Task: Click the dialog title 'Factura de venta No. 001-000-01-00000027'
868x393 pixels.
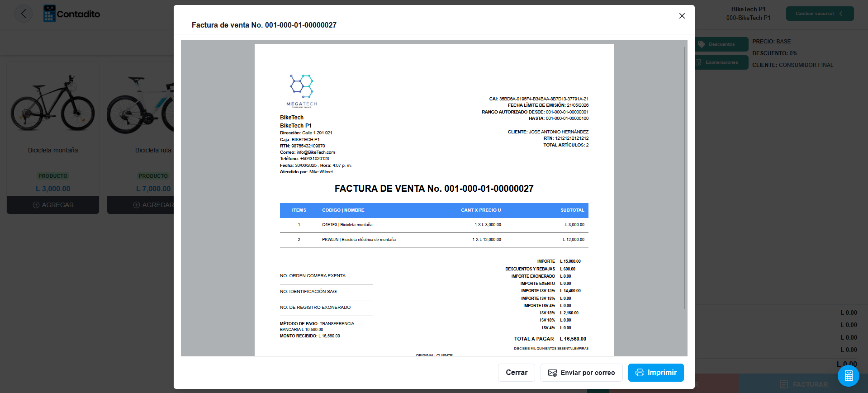Action: [264, 25]
